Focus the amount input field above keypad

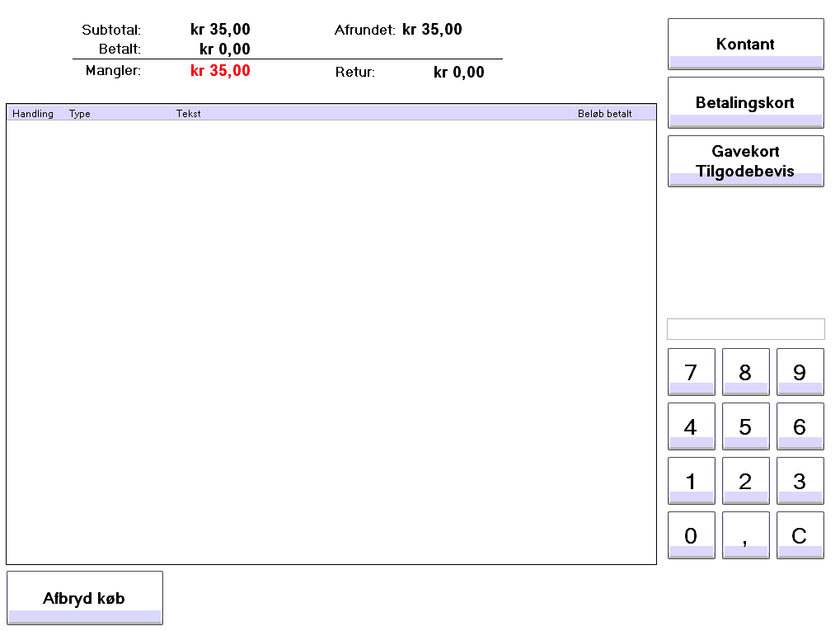745,329
